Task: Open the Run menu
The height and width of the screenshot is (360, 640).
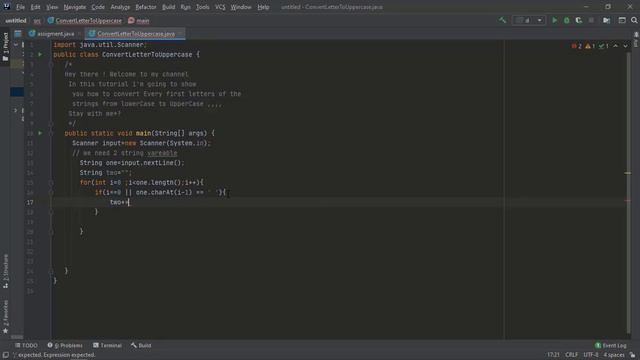Action: click(x=185, y=7)
